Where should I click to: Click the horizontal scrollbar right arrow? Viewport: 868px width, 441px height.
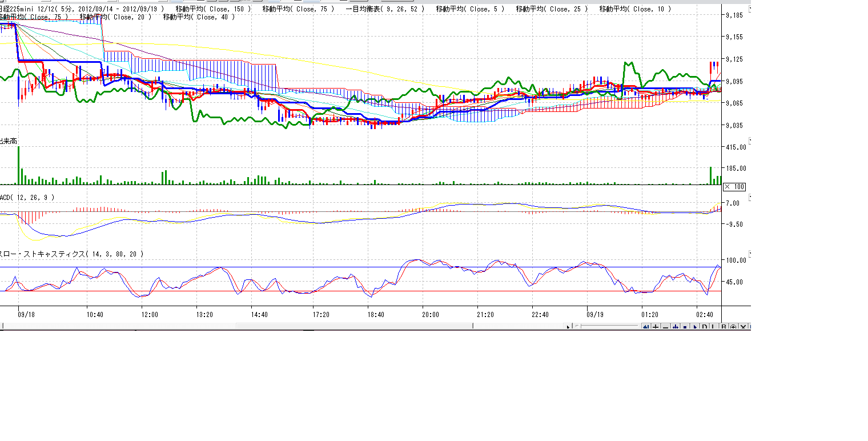pyautogui.click(x=568, y=327)
